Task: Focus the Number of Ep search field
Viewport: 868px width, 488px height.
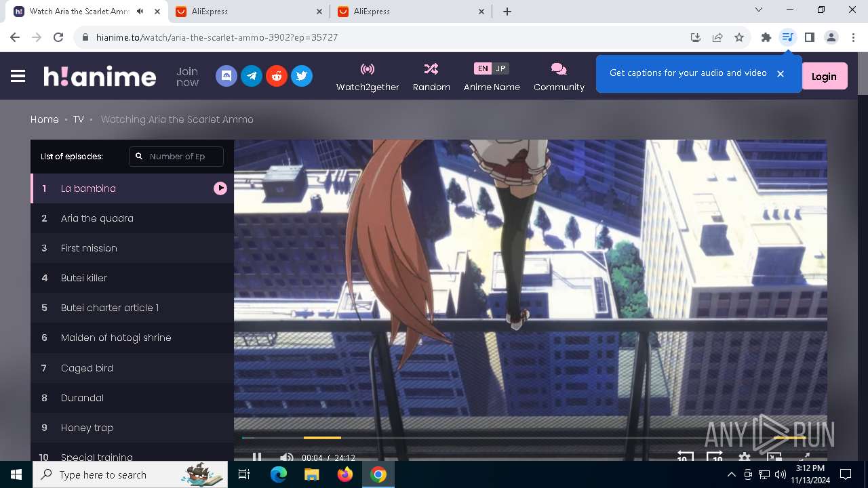Action: [176, 156]
